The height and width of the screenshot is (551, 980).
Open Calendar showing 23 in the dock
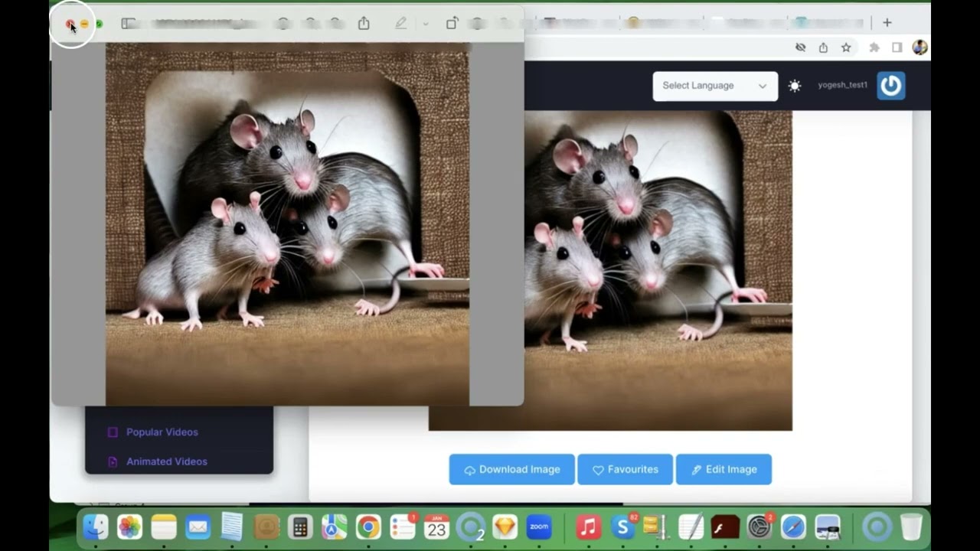point(436,527)
